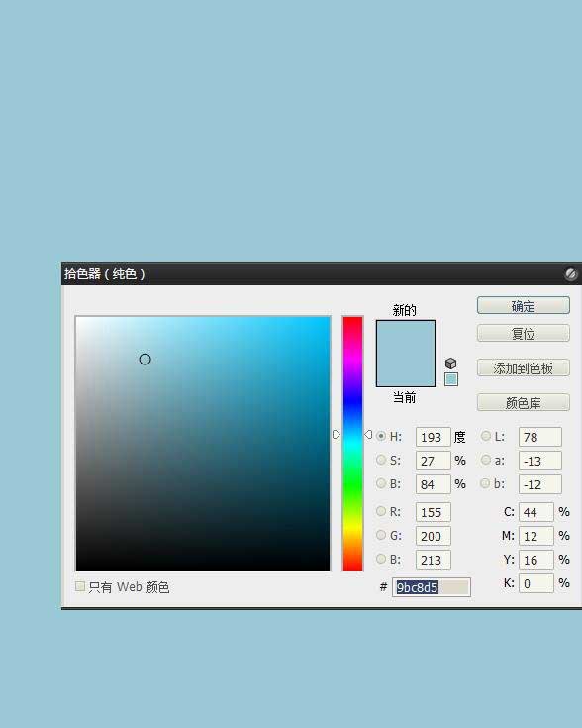Image resolution: width=582 pixels, height=728 pixels.
Task: Click the G field showing 200
Action: (x=433, y=536)
